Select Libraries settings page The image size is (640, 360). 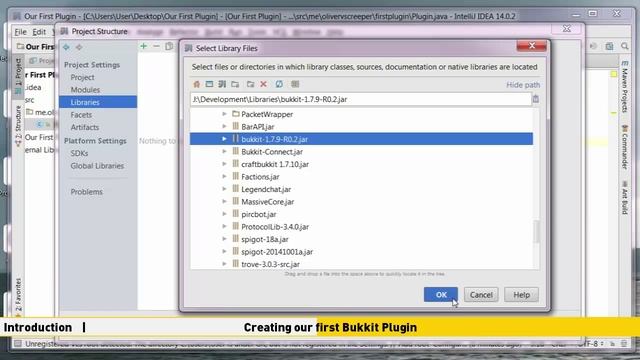click(x=98, y=102)
